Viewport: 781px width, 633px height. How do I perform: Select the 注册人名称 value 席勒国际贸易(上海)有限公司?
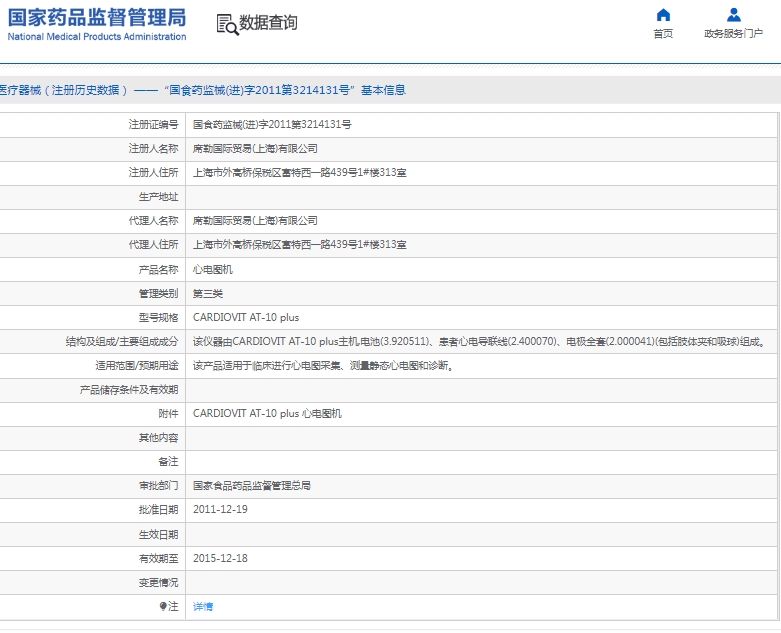[x=255, y=148]
